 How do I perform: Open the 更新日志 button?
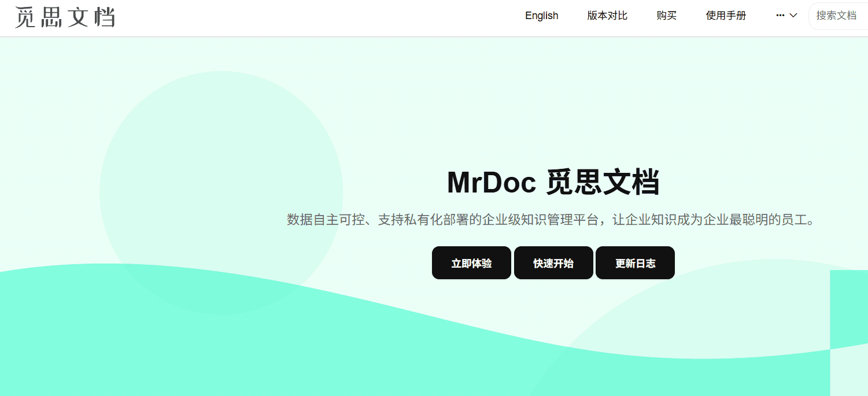(635, 263)
